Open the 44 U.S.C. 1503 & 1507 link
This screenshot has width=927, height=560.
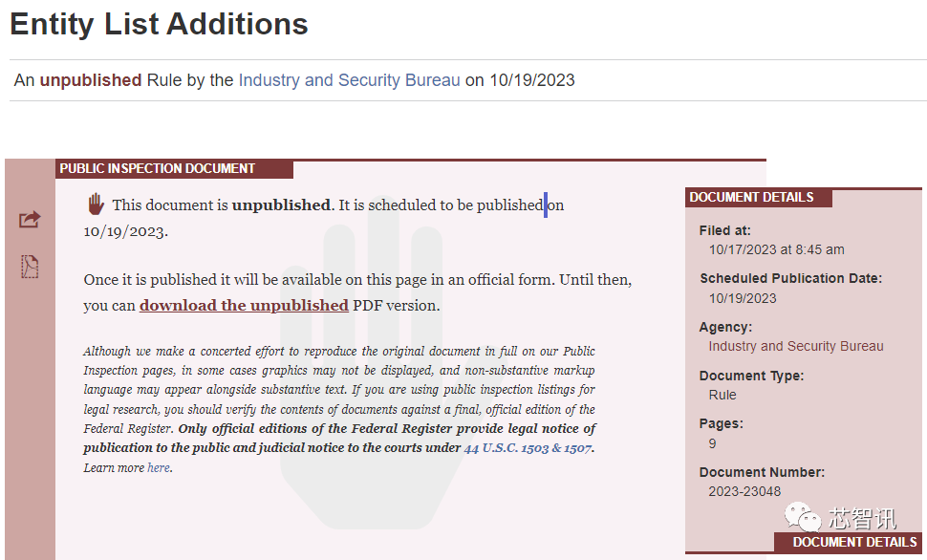528,447
